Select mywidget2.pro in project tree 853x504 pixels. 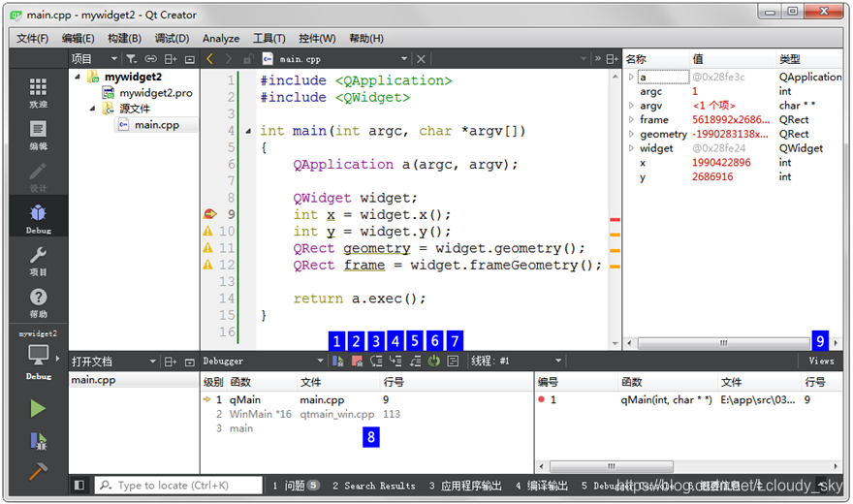coord(156,93)
